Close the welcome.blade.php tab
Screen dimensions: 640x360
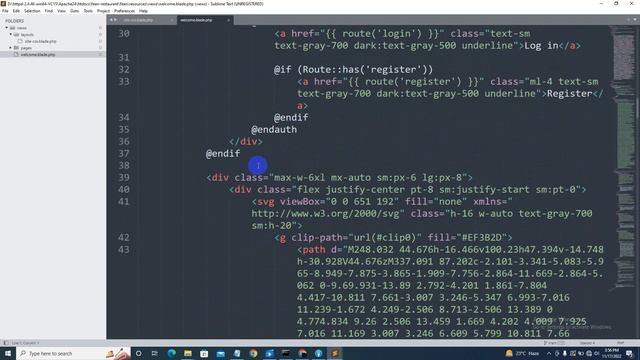(x=228, y=20)
